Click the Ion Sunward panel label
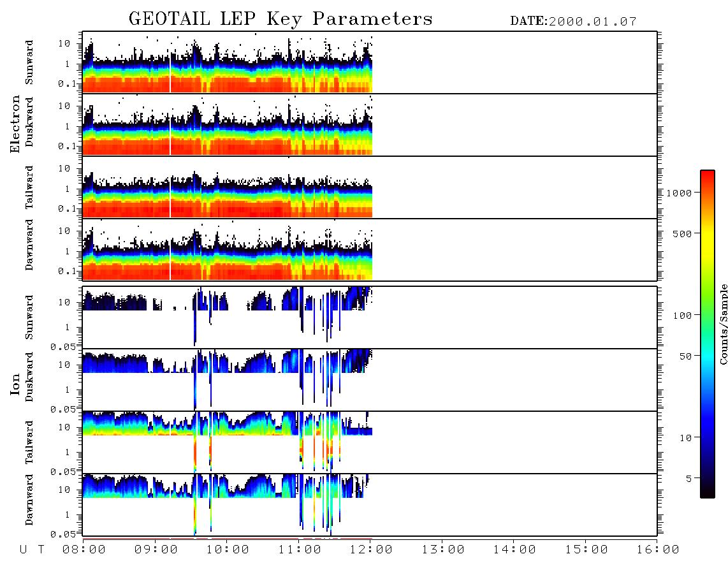This screenshot has width=728, height=561. click(29, 317)
